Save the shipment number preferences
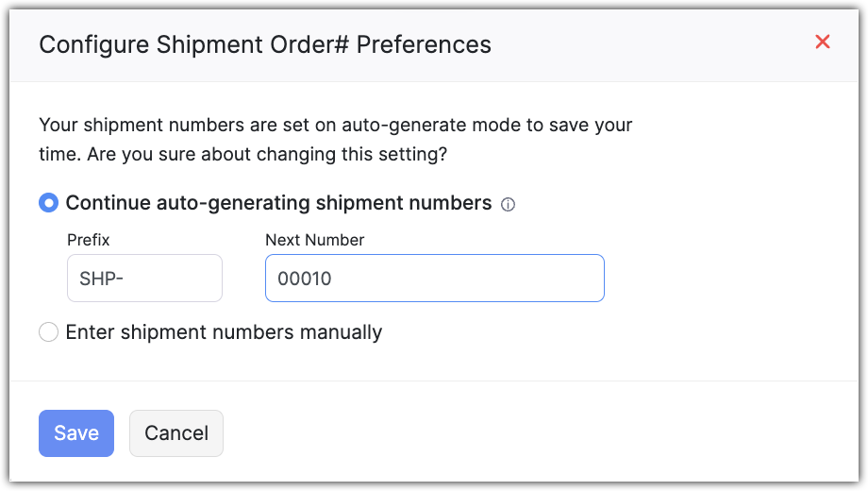This screenshot has height=491, width=868. pyautogui.click(x=75, y=433)
